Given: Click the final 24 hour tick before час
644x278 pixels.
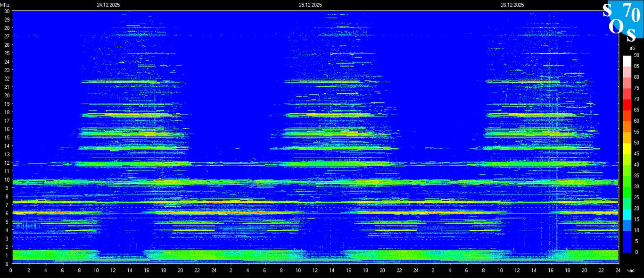Looking at the screenshot, I should pos(618,270).
